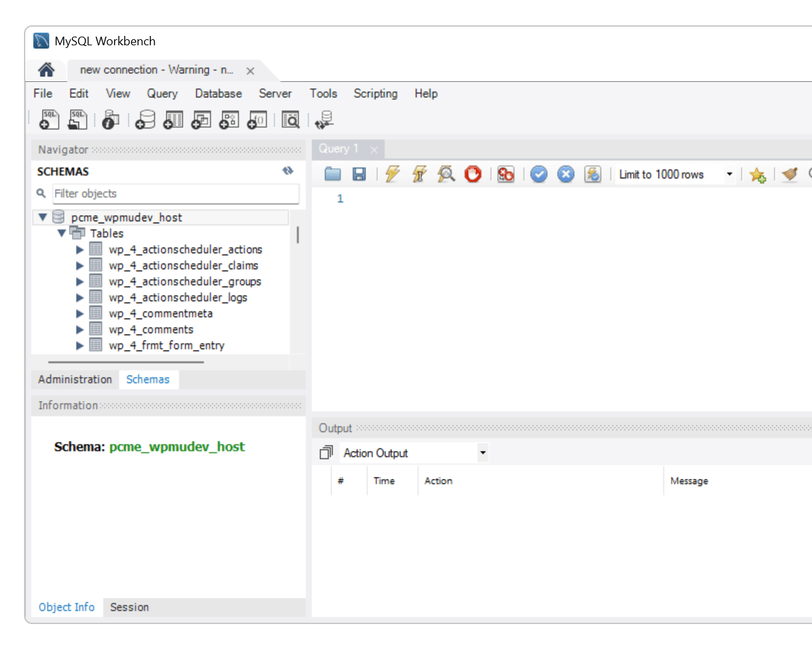
Task: Click line 1 in the query editor
Action: point(340,198)
